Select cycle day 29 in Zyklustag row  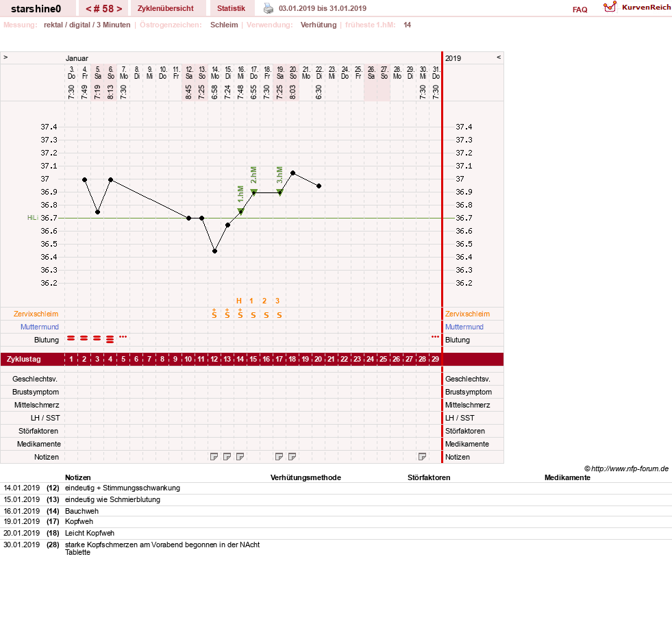click(435, 359)
